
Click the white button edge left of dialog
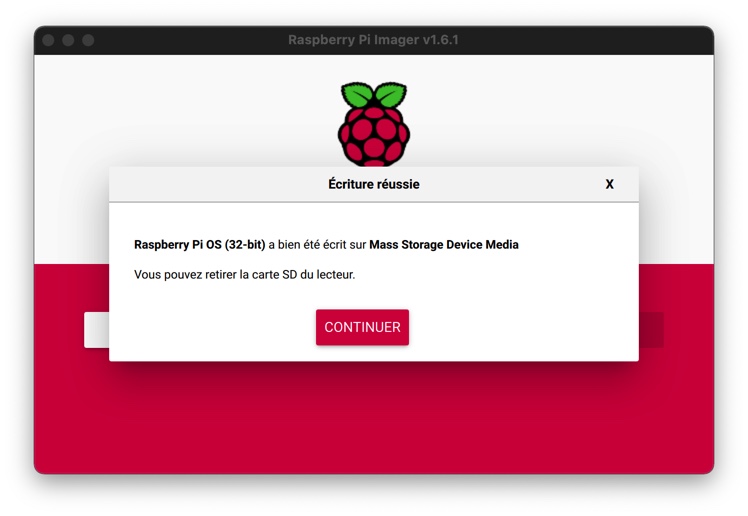(x=96, y=330)
